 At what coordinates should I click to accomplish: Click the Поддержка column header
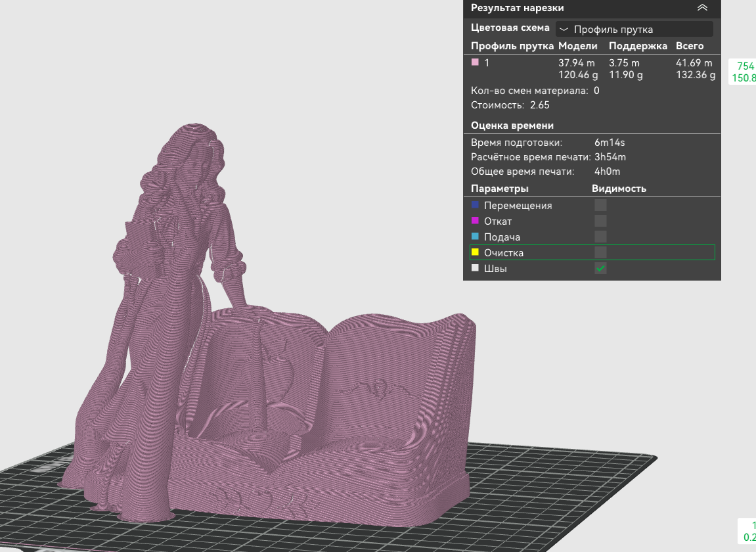coord(638,46)
